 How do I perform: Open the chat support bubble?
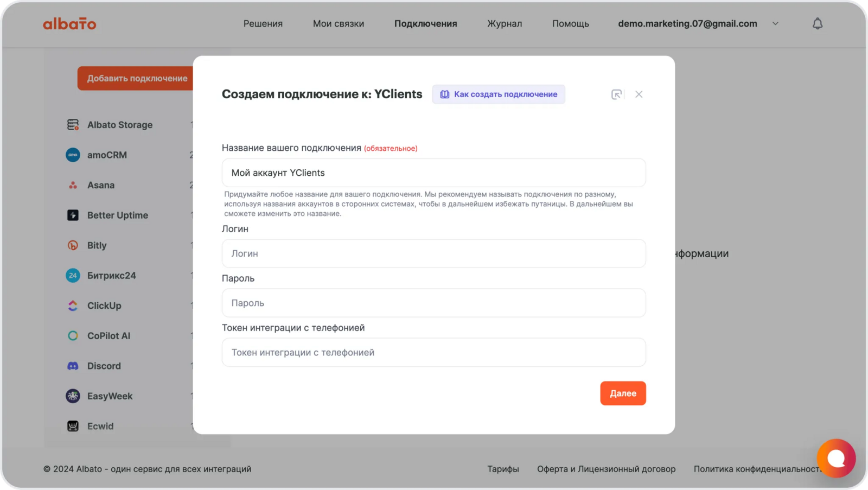point(836,458)
